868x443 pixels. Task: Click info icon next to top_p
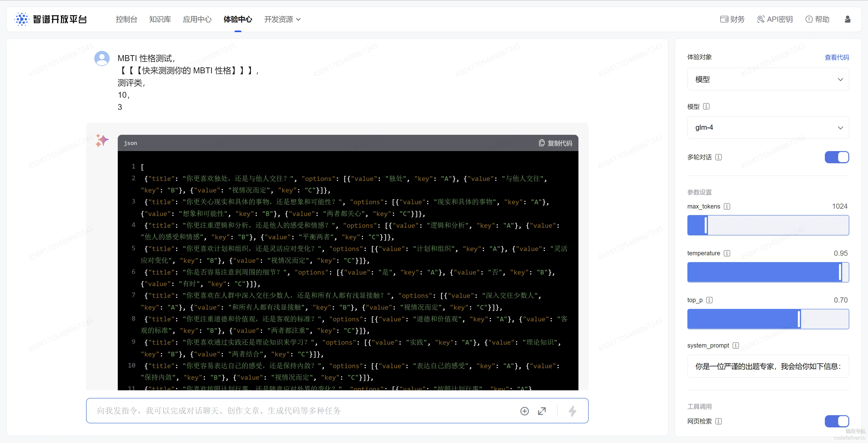(709, 300)
